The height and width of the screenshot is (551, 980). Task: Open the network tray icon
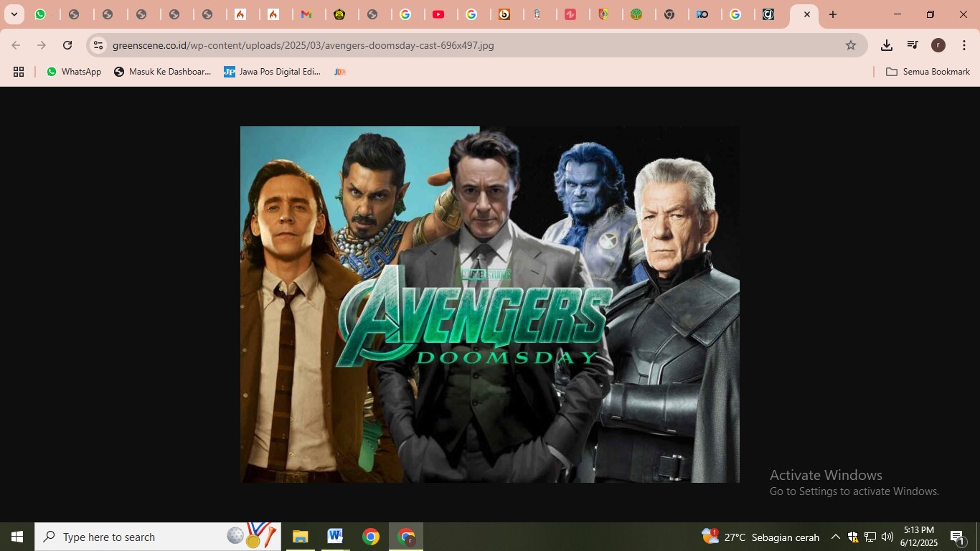point(870,537)
